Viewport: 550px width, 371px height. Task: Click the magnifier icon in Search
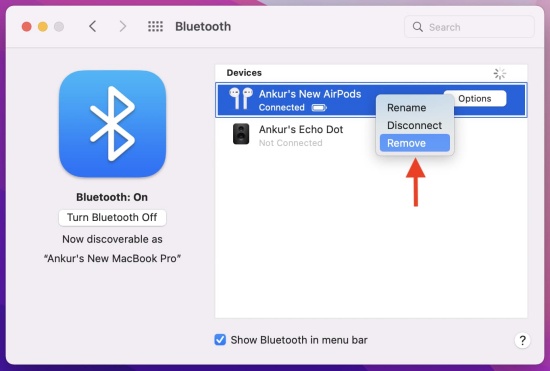[x=417, y=27]
